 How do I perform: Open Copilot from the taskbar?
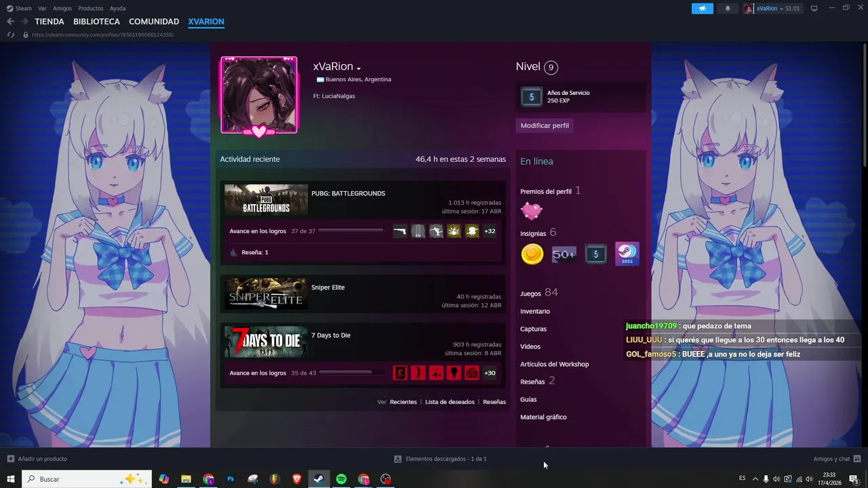click(163, 479)
